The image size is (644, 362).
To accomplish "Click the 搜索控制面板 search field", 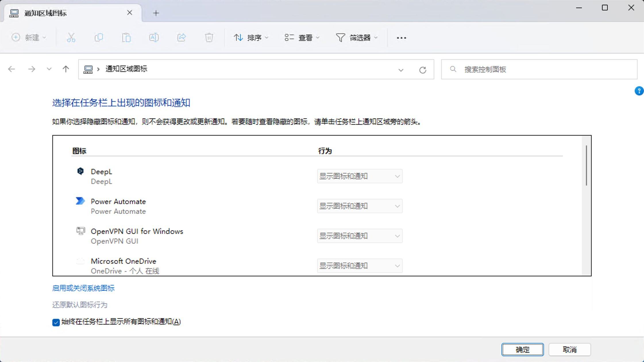I will coord(539,69).
